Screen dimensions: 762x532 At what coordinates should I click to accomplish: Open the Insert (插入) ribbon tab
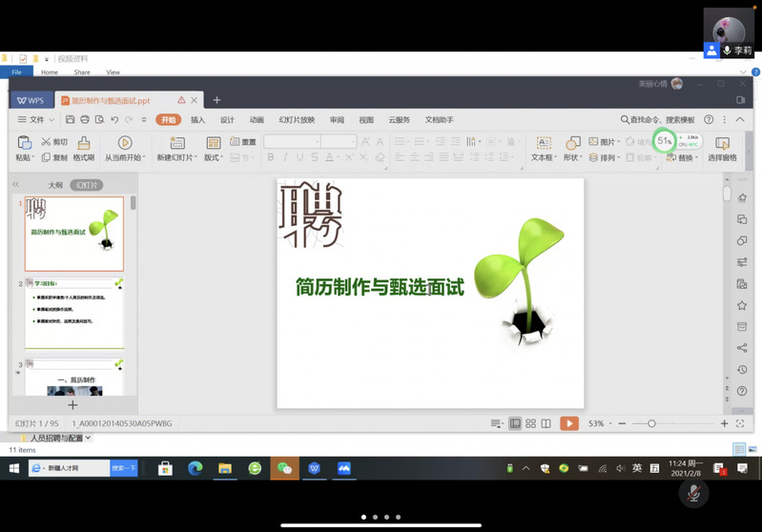point(197,120)
